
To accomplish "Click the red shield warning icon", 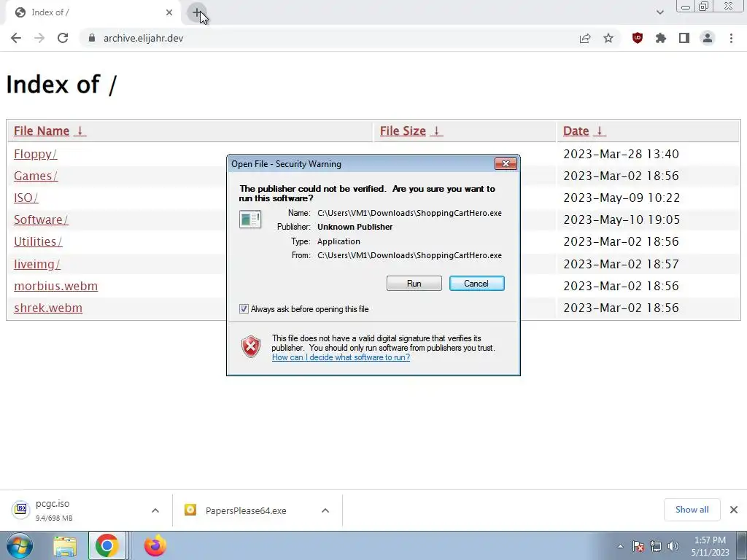I will pos(251,346).
